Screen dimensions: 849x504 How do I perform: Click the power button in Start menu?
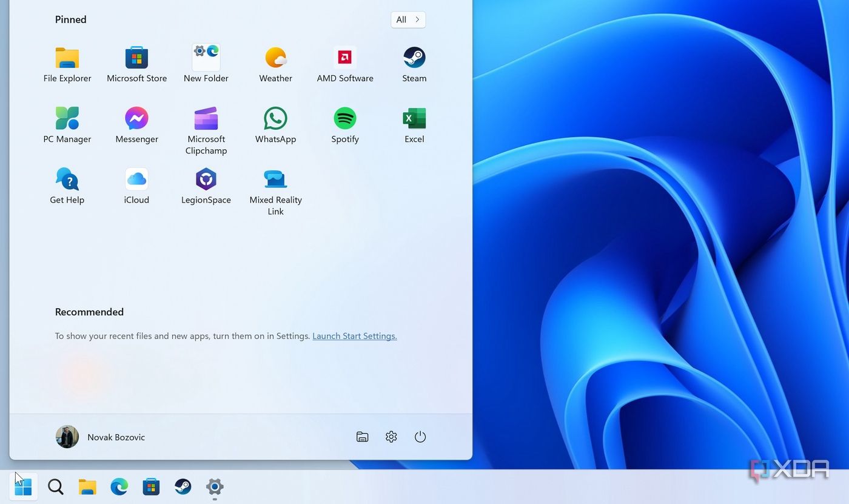coord(420,437)
